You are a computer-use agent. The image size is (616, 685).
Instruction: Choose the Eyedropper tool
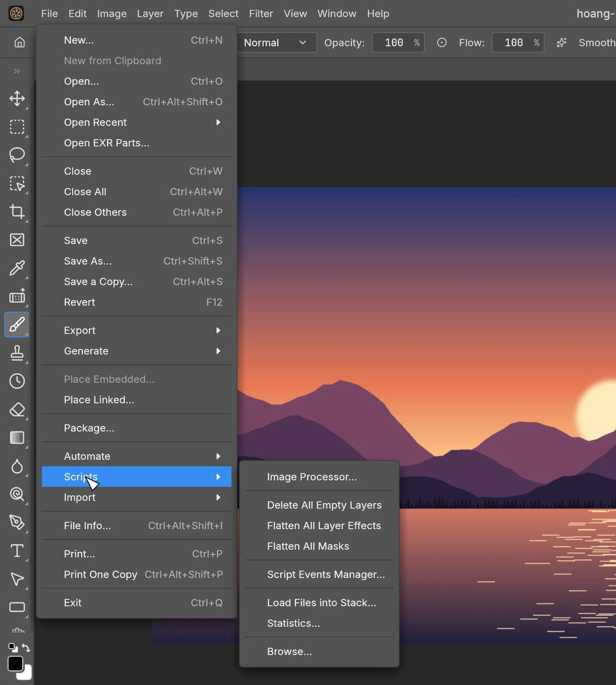pyautogui.click(x=17, y=268)
